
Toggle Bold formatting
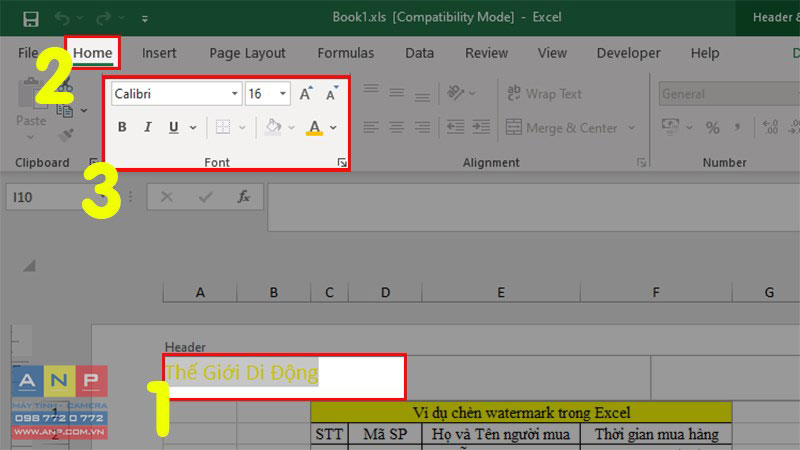pyautogui.click(x=122, y=127)
